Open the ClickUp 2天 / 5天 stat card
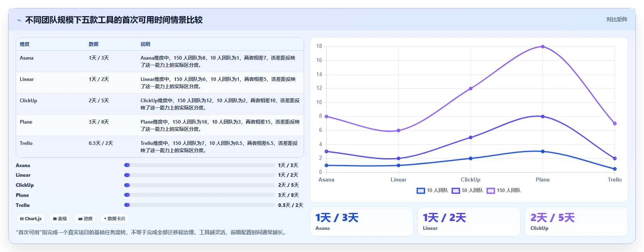The width and height of the screenshot is (644, 252). coord(576,221)
